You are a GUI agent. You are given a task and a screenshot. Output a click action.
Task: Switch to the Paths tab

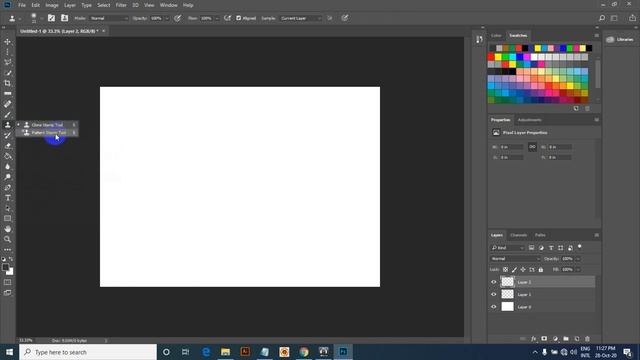[x=540, y=235]
